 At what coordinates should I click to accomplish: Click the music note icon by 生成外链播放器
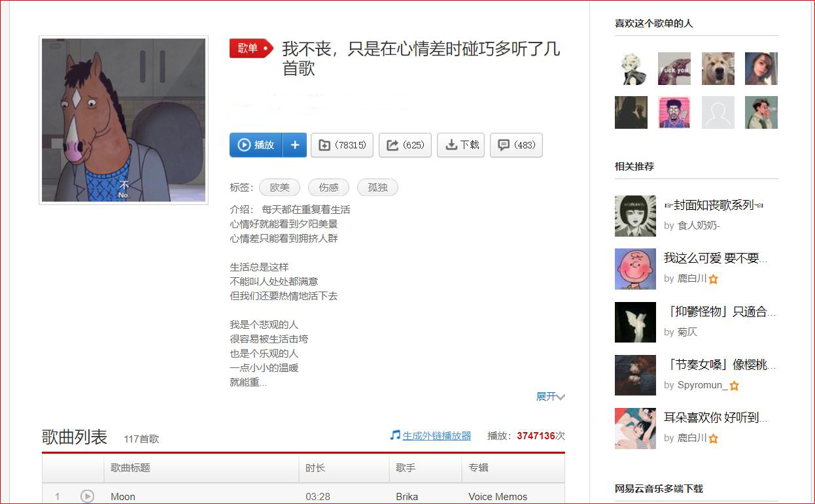click(394, 435)
